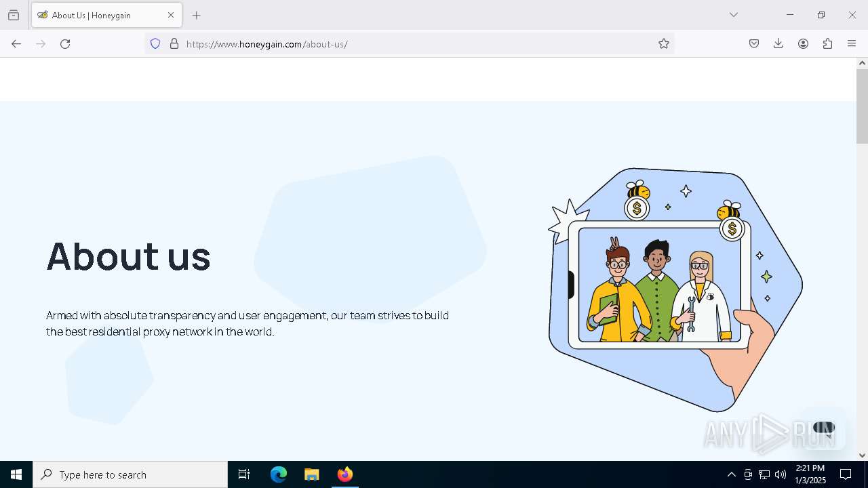Open the Extensions puzzle icon
Viewport: 868px width, 488px height.
tap(827, 43)
